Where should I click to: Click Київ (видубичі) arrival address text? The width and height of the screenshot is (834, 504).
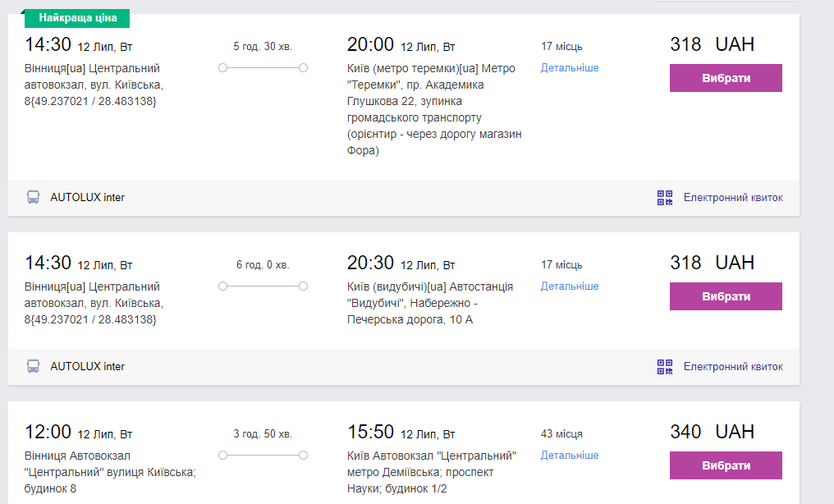430,303
